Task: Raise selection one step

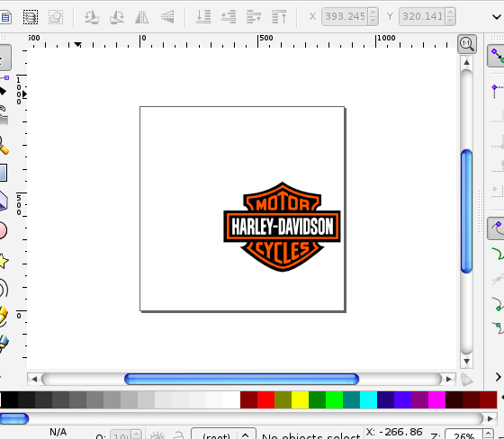Action: pos(254,16)
